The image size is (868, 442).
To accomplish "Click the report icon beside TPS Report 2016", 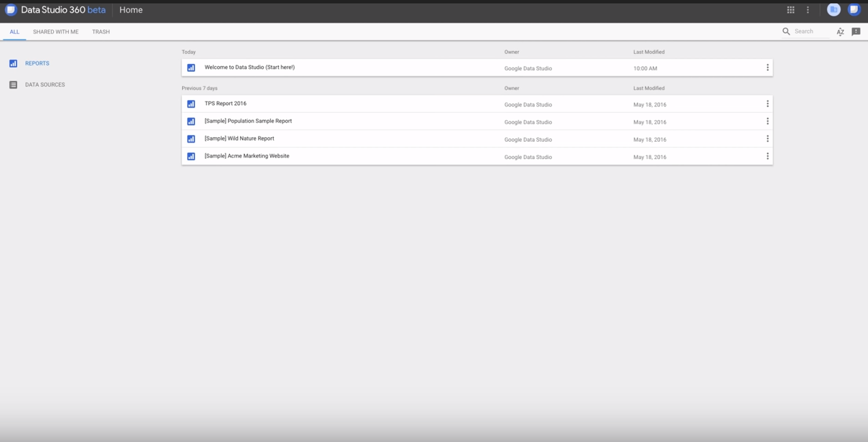I will pyautogui.click(x=191, y=104).
